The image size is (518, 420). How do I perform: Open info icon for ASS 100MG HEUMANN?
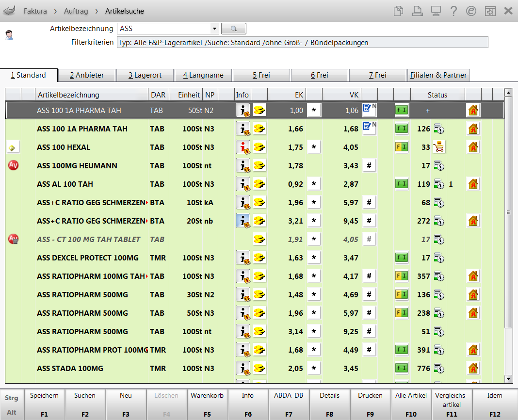pyautogui.click(x=243, y=165)
